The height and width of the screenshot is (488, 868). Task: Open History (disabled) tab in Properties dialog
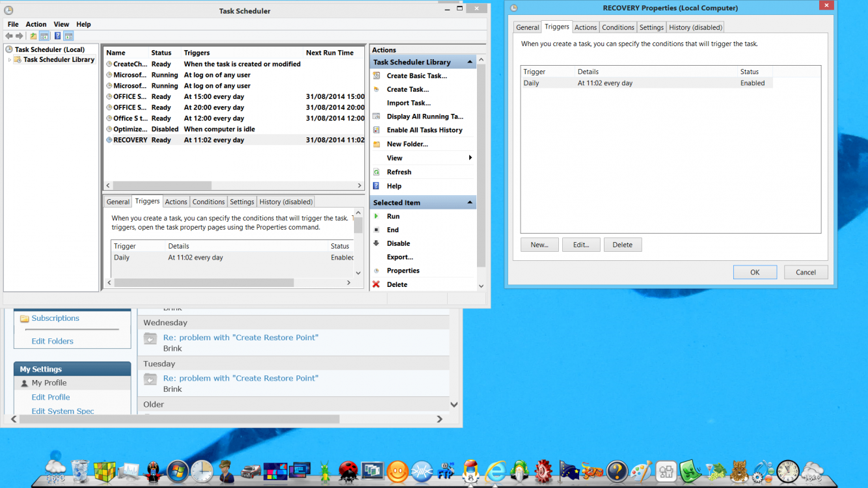696,27
